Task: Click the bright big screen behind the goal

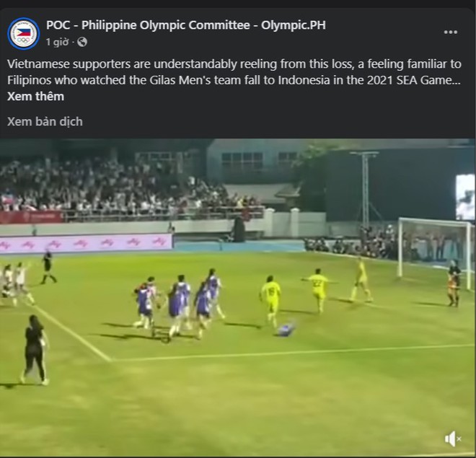Action: point(465,197)
